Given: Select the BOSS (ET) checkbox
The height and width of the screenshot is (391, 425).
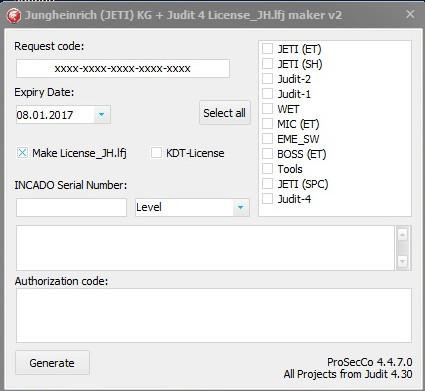Looking at the screenshot, I should coord(267,153).
